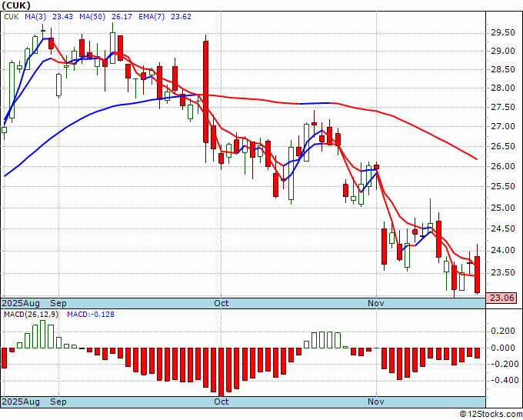Click the MACD(26,12,9) indicator label

point(31,315)
